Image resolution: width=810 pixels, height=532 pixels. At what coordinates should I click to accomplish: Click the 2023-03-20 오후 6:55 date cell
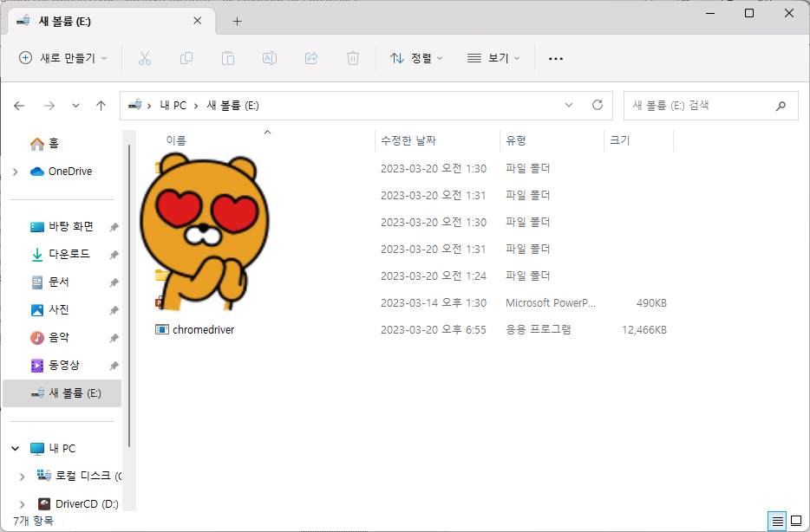434,330
